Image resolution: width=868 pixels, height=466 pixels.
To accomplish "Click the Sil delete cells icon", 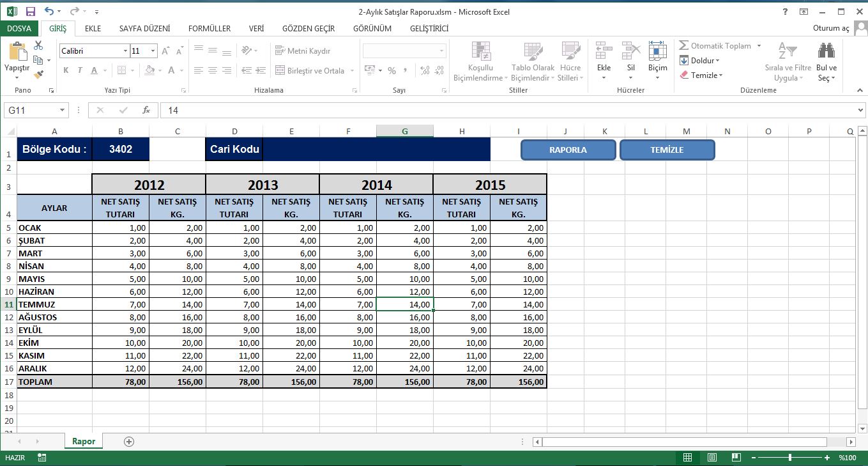I will click(x=631, y=50).
